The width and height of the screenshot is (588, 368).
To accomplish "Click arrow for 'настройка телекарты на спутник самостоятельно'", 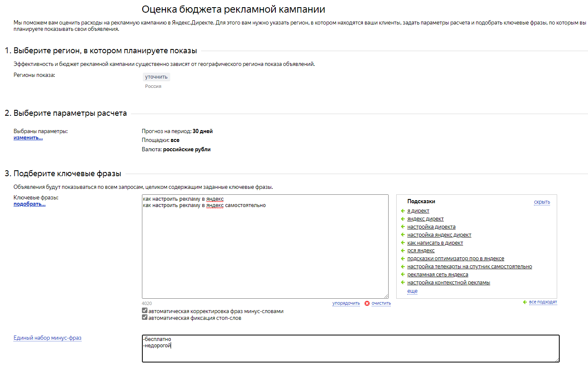I will 403,267.
